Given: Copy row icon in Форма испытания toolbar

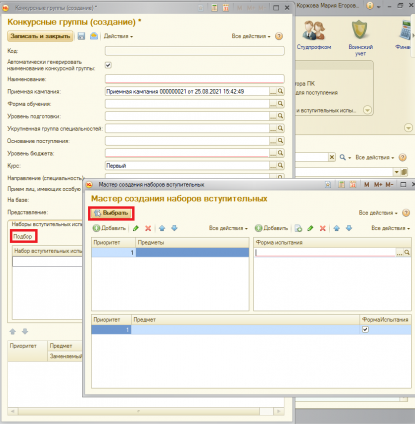Looking at the screenshot, I should (x=298, y=228).
